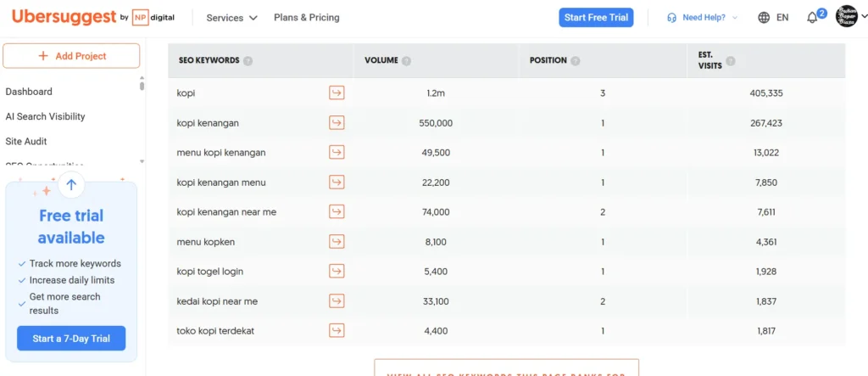Show info tooltip for SEO Keywords column
Image resolution: width=868 pixels, height=376 pixels.
tap(248, 61)
